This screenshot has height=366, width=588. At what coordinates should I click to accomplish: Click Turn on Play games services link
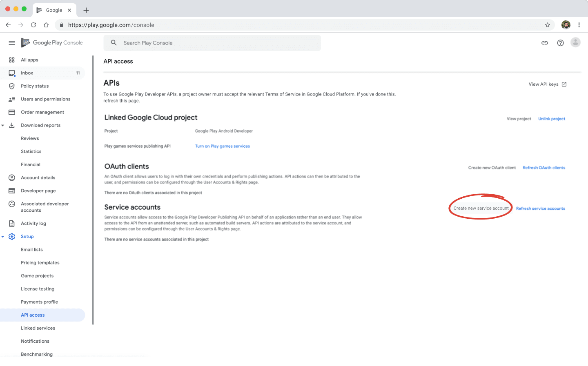(223, 146)
